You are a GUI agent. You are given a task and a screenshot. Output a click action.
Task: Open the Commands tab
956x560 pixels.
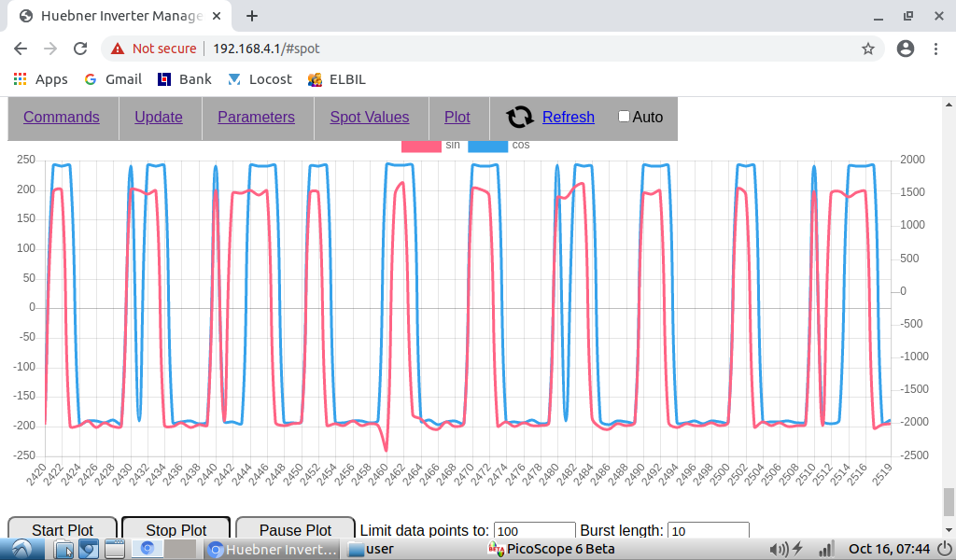coord(62,117)
